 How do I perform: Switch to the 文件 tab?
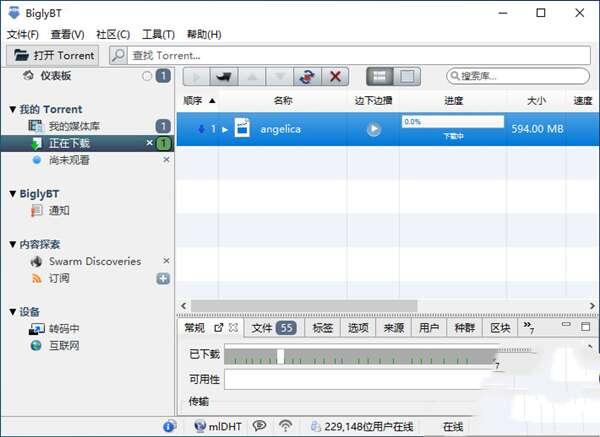point(272,327)
